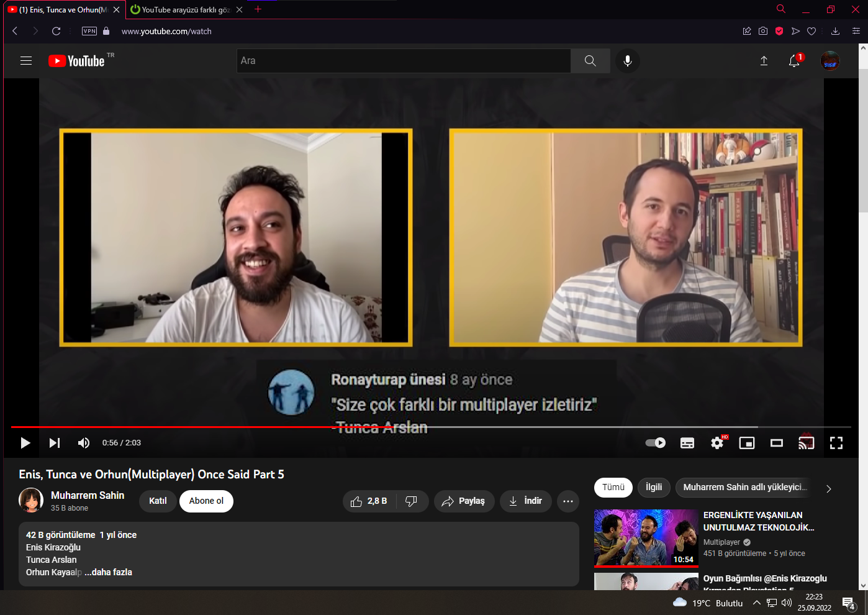Subscribe with the Abone ol button
868x615 pixels.
click(206, 501)
